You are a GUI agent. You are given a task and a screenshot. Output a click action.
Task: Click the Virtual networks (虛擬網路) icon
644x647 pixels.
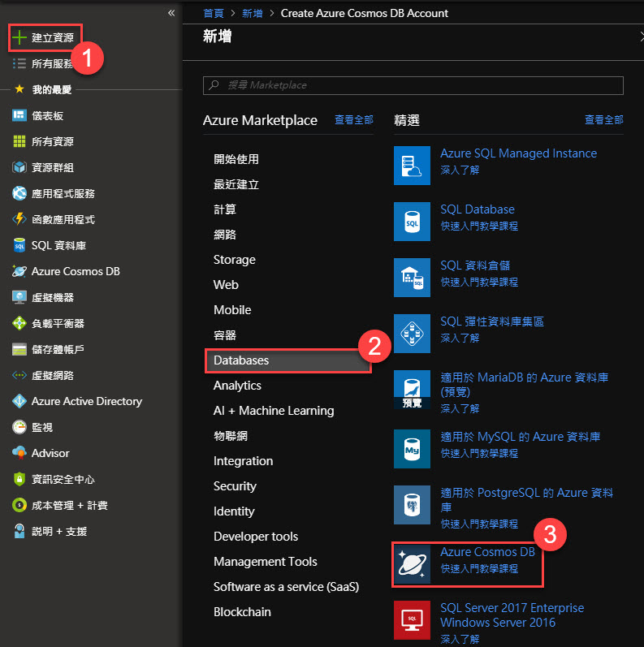pos(19,375)
